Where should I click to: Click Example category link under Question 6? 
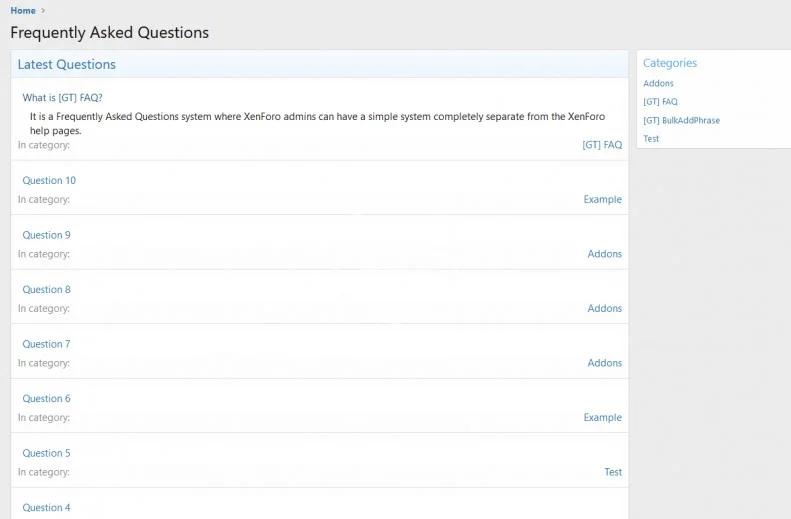[x=602, y=418]
